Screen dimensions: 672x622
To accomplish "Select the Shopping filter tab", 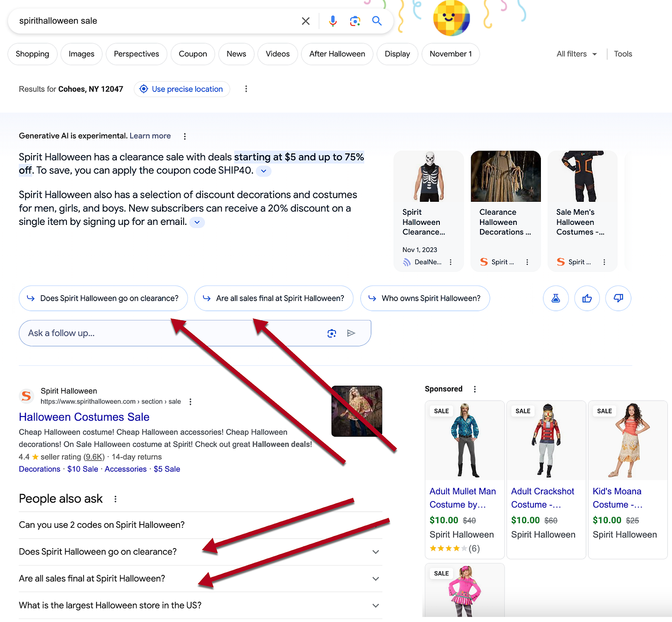I will (x=32, y=54).
